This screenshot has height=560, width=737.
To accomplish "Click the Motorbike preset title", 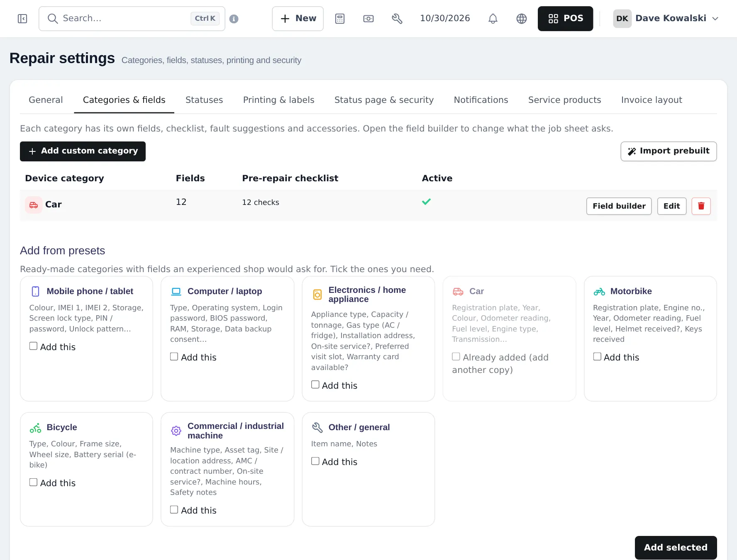I will [631, 291].
